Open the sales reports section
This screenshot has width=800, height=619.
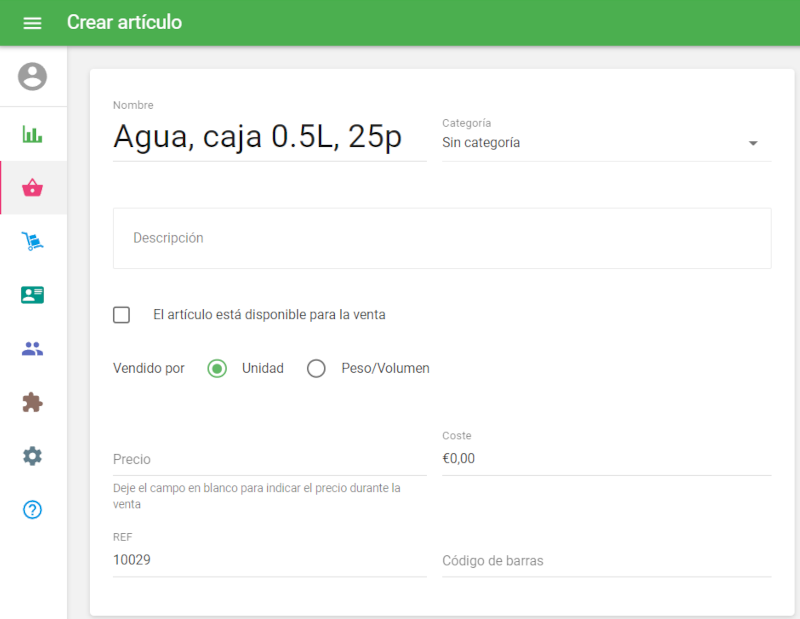[33, 133]
